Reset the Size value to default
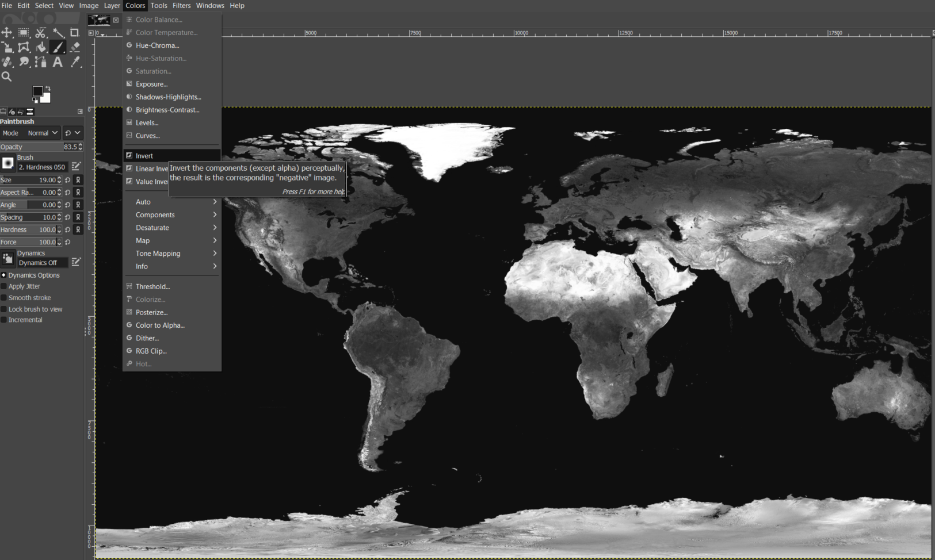 coord(68,180)
